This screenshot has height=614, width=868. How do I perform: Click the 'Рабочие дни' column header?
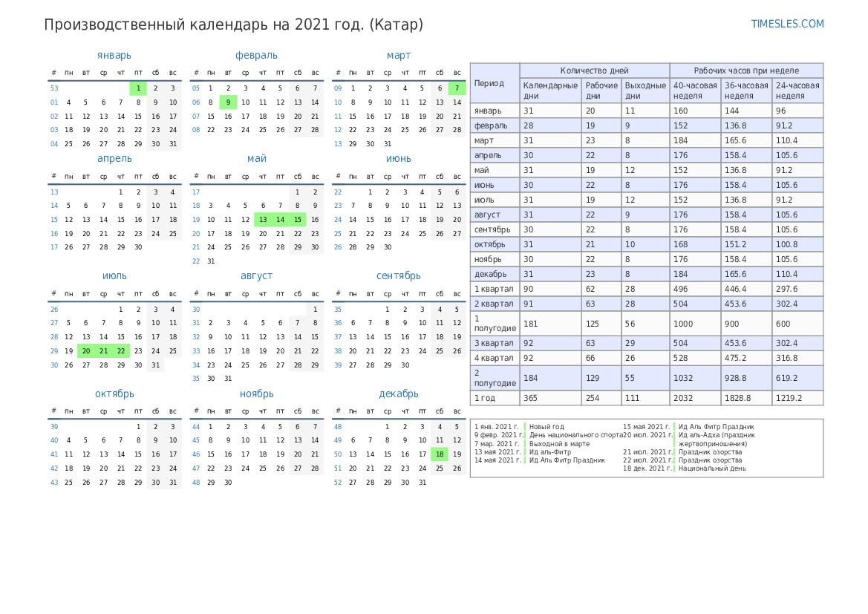(601, 91)
